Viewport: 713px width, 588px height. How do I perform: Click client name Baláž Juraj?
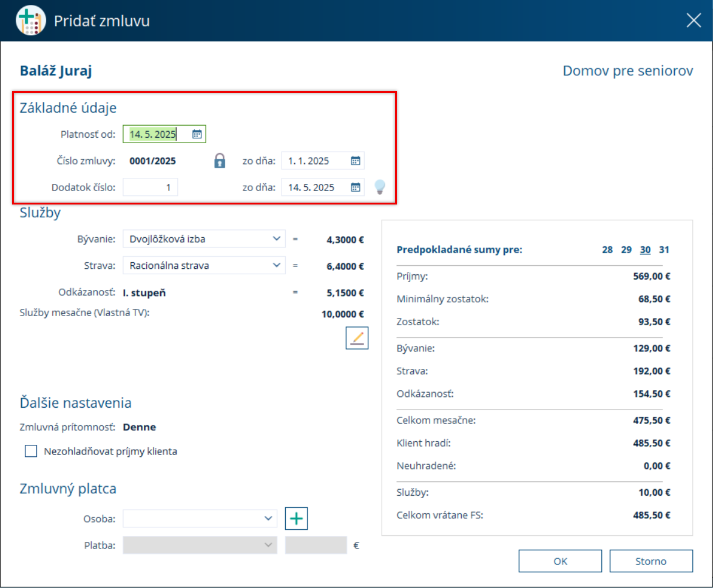(x=56, y=71)
